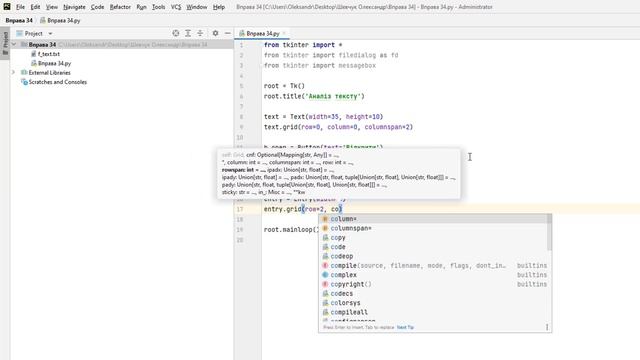Click the line 17 entry.grid code line
The width and height of the screenshot is (640, 360).
(302, 209)
